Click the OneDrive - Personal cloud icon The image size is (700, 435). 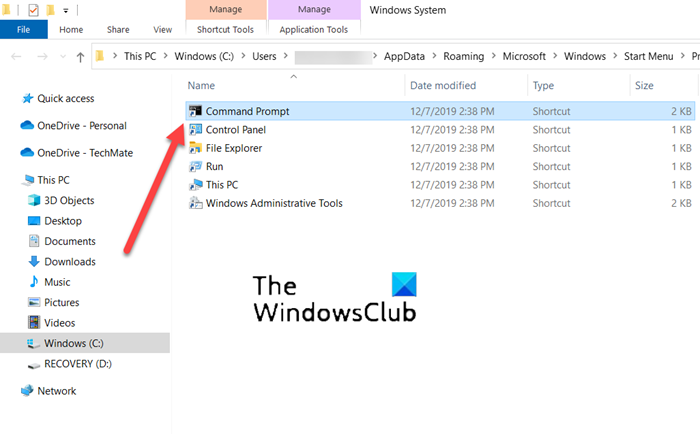27,125
